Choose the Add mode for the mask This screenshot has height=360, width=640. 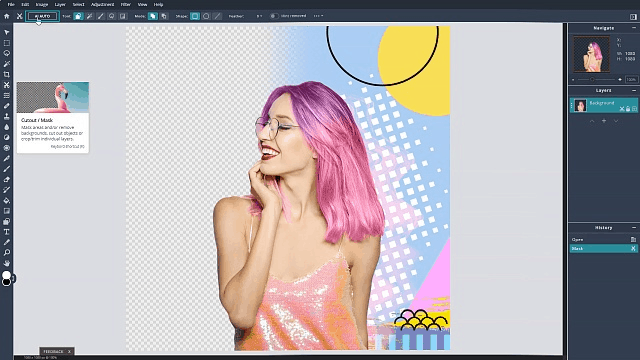coord(153,16)
